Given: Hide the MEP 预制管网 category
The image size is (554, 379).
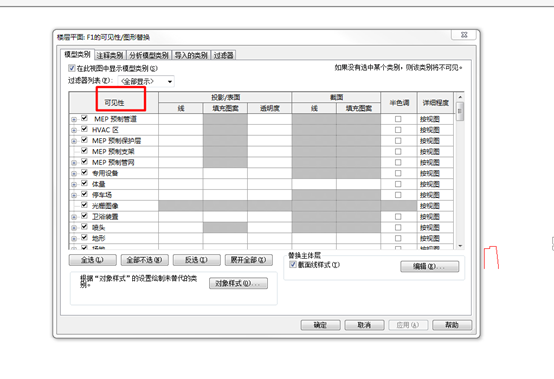Looking at the screenshot, I should coord(84,161).
